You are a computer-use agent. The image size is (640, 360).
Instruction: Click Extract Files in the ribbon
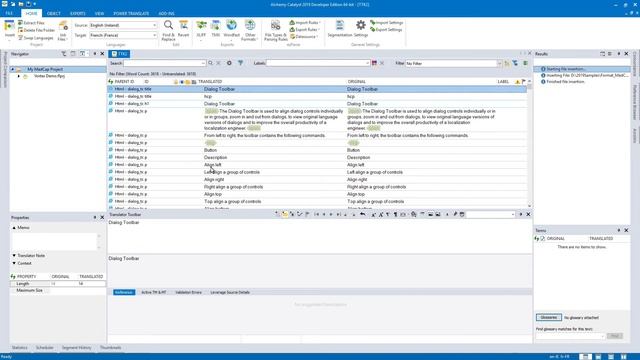[31, 23]
